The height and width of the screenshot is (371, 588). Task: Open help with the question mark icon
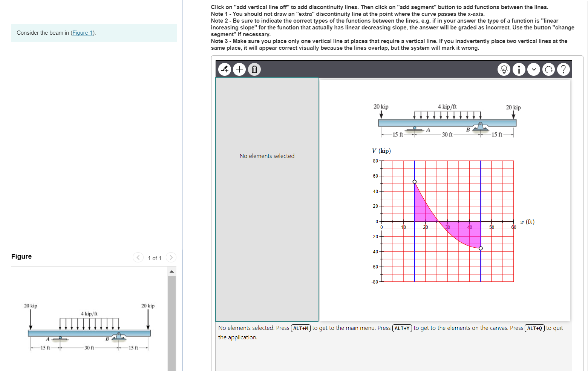pos(563,69)
